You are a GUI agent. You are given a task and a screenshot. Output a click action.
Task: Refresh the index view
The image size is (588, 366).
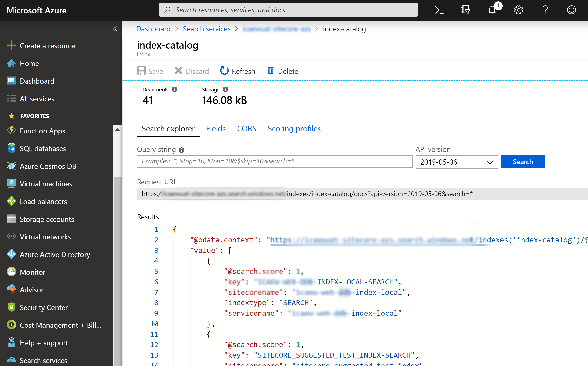(237, 71)
